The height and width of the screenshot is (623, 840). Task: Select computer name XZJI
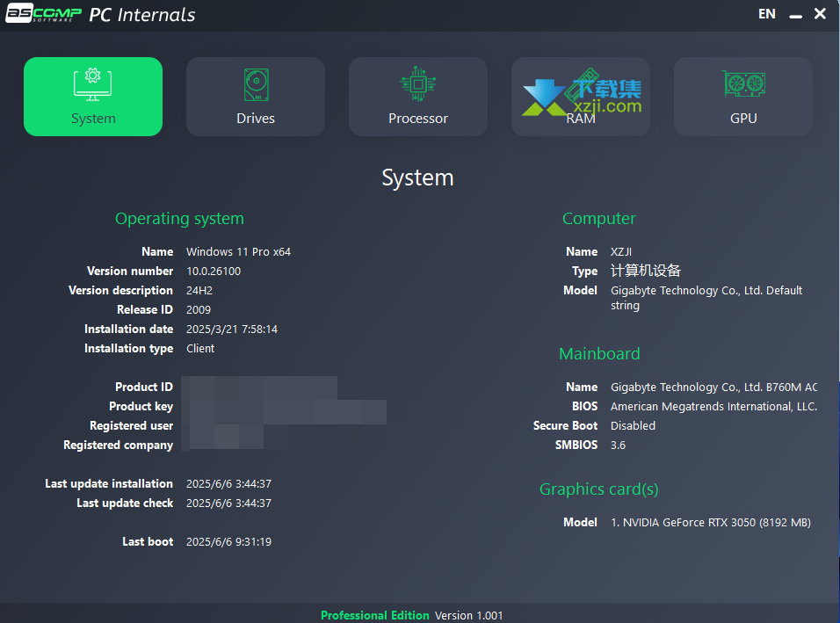621,252
